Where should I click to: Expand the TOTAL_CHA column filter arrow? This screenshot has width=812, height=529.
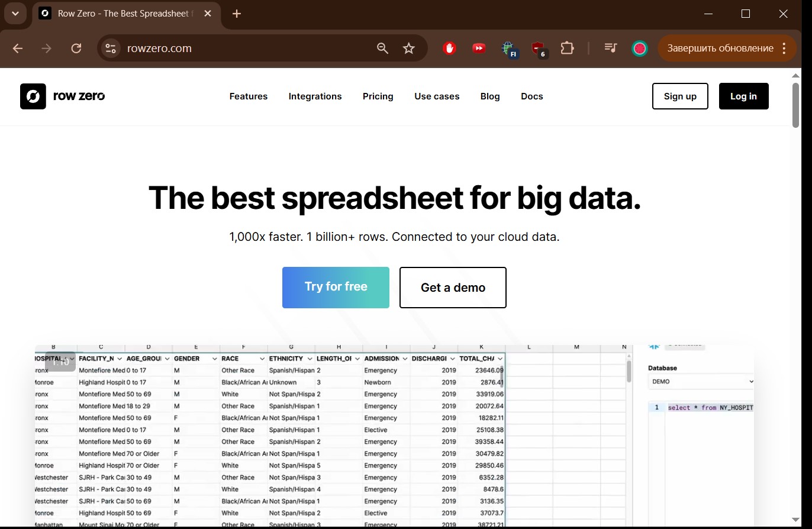coord(500,359)
